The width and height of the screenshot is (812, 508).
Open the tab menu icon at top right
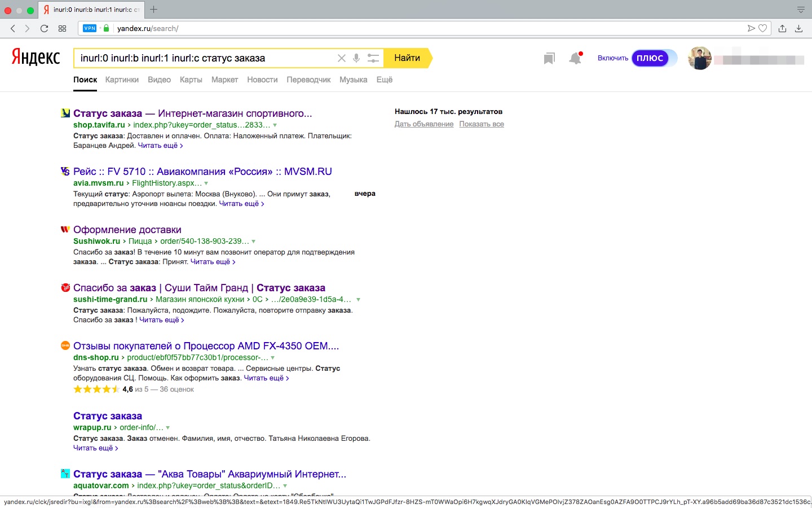click(x=801, y=10)
